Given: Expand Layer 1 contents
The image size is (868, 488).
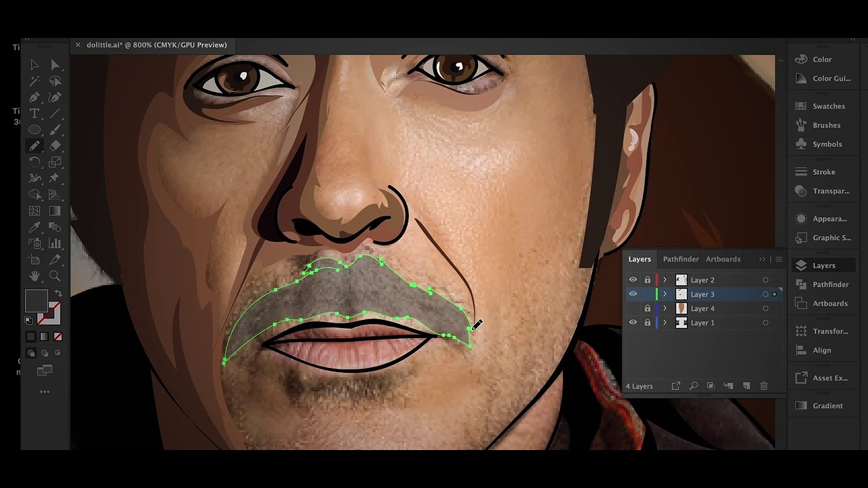Looking at the screenshot, I should coord(665,323).
